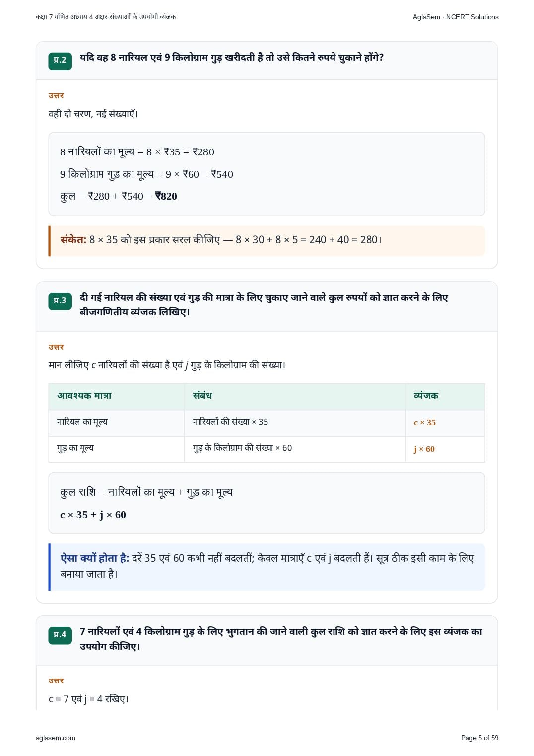
Task: Click the chapter title in page header
Action: (x=106, y=17)
